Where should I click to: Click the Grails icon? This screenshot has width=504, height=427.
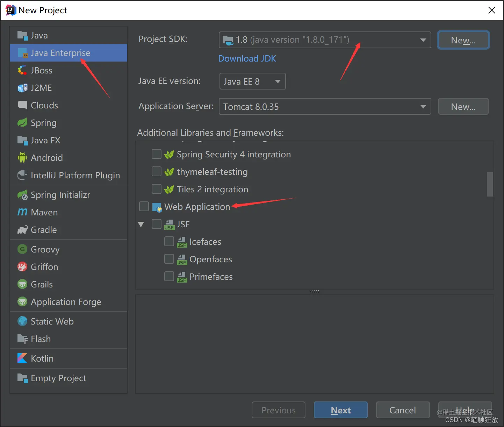22,284
